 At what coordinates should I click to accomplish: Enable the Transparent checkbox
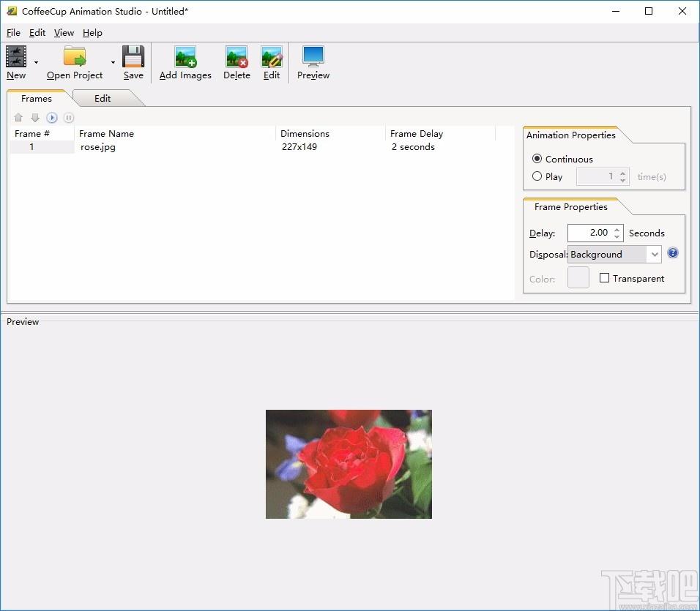604,278
